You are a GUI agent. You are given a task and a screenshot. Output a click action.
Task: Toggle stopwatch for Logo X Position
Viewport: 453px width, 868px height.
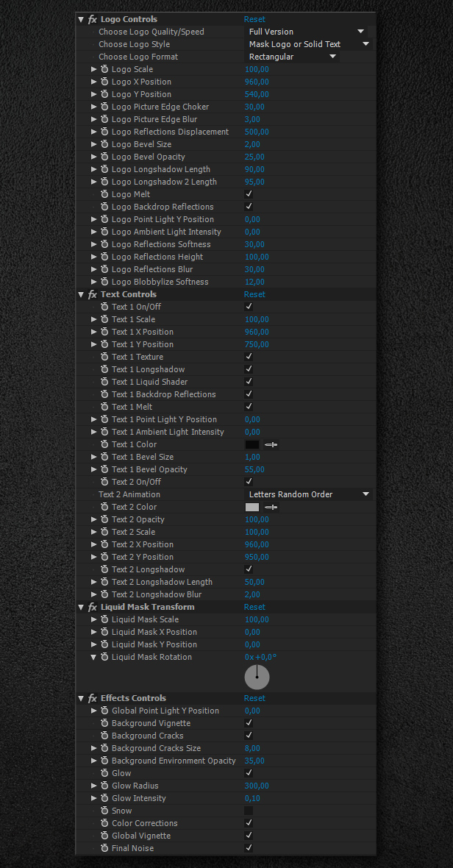[x=104, y=82]
